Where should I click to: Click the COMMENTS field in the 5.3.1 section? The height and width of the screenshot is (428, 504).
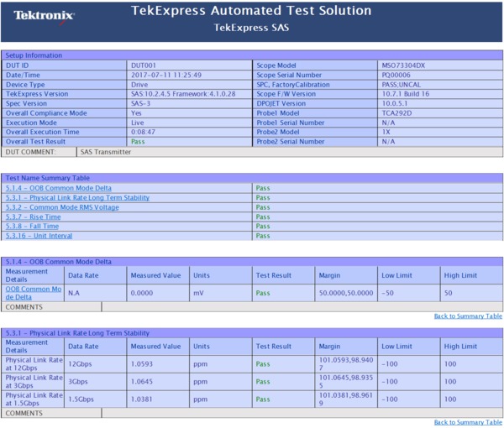(x=302, y=413)
